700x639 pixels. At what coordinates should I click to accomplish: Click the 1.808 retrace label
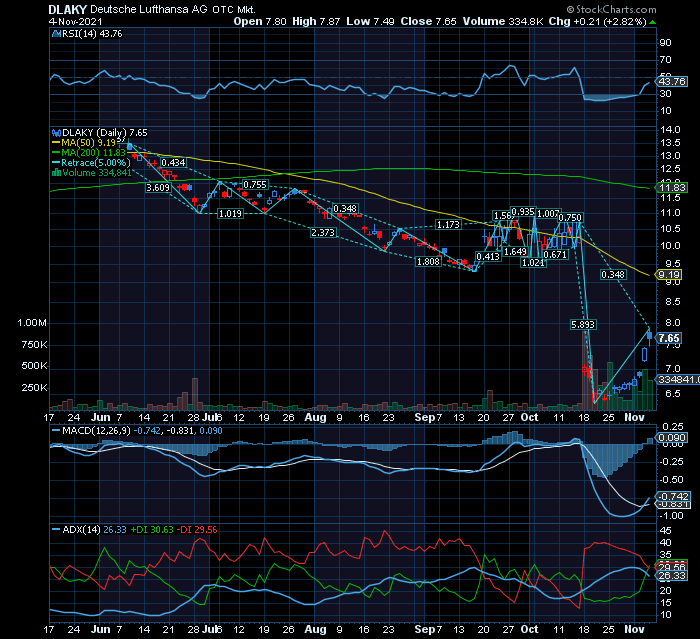(428, 262)
